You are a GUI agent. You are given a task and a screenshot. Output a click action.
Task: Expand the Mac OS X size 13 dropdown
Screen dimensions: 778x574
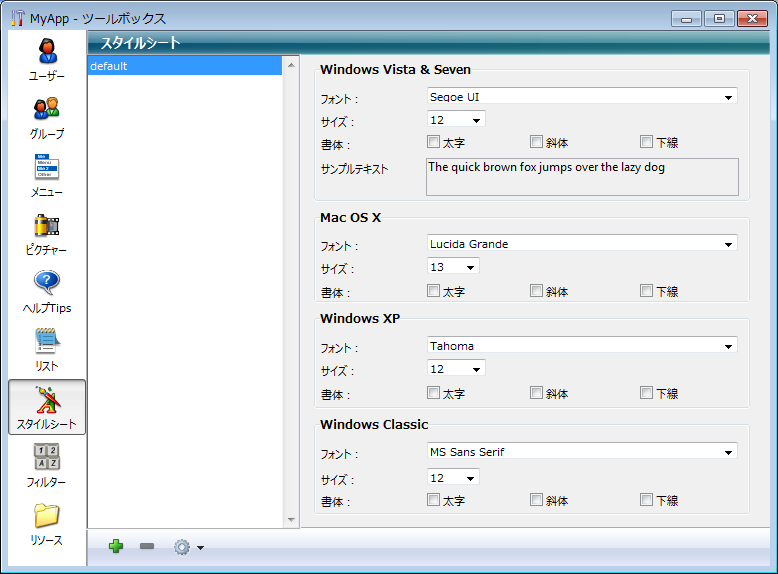click(x=453, y=267)
